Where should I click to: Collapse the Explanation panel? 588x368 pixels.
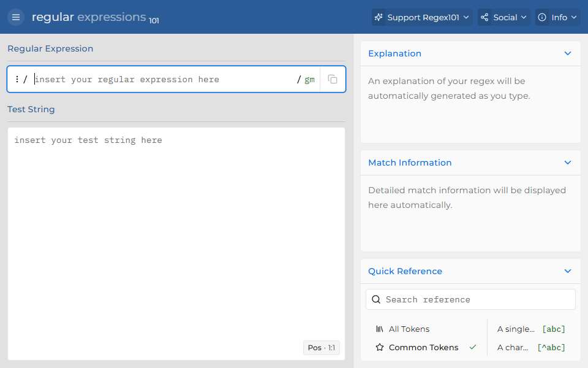(x=568, y=53)
